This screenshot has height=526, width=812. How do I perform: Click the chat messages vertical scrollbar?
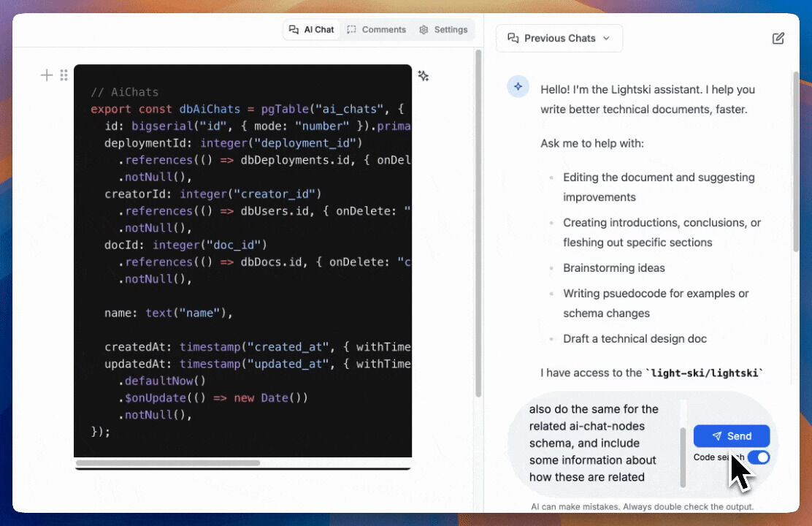[x=796, y=161]
